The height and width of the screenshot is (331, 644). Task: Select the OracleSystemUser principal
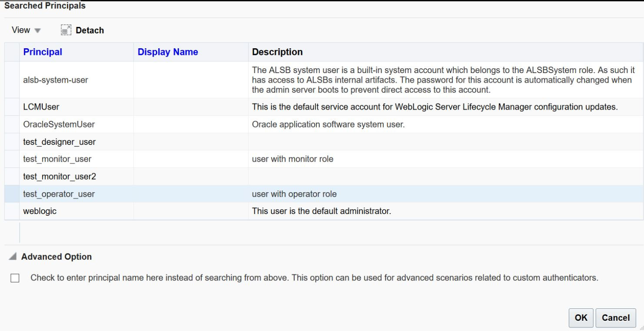(x=59, y=124)
